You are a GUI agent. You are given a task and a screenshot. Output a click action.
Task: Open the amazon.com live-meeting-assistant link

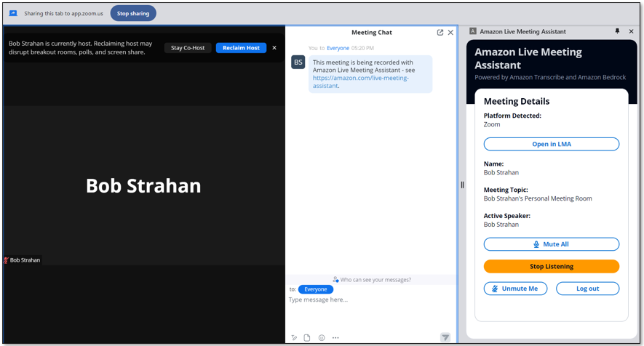(361, 81)
